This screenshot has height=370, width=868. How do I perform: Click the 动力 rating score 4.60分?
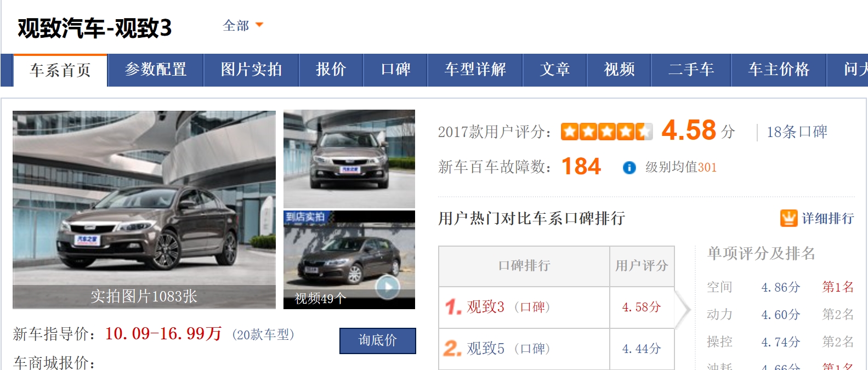pyautogui.click(x=781, y=315)
